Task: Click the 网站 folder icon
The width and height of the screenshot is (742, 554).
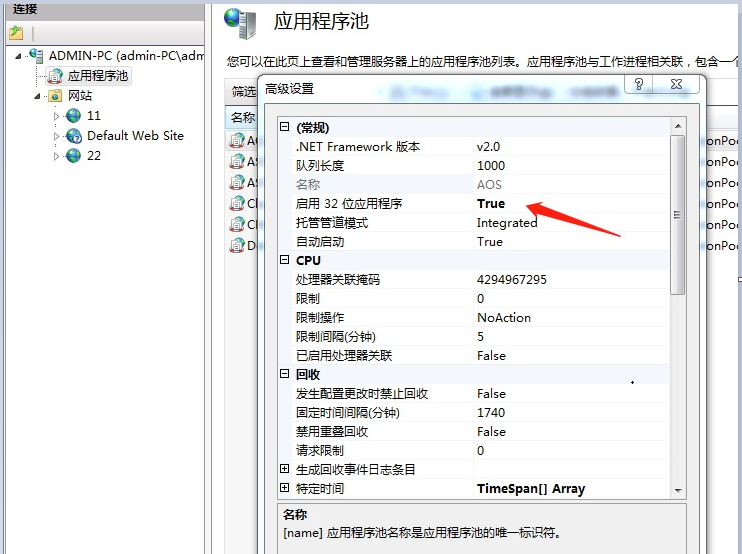Action: pos(55,96)
